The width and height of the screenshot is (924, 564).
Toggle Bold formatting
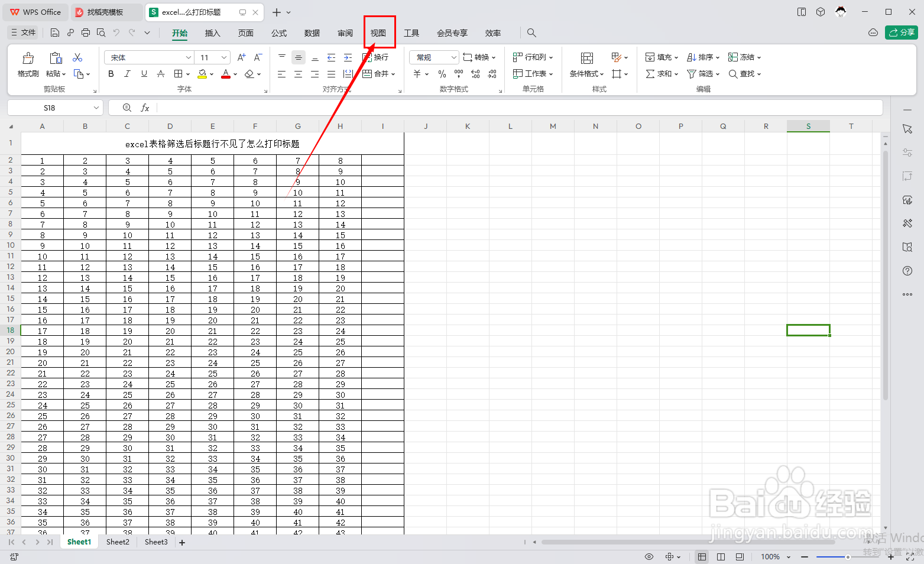tap(111, 74)
